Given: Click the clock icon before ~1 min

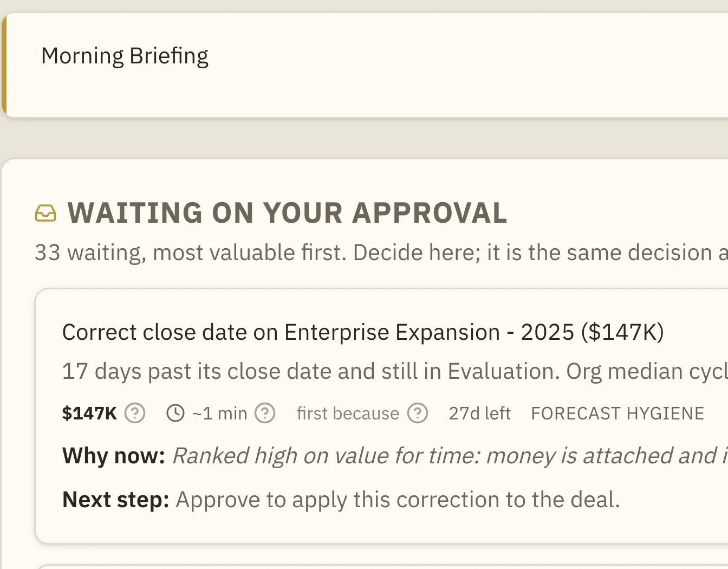Looking at the screenshot, I should (x=175, y=413).
